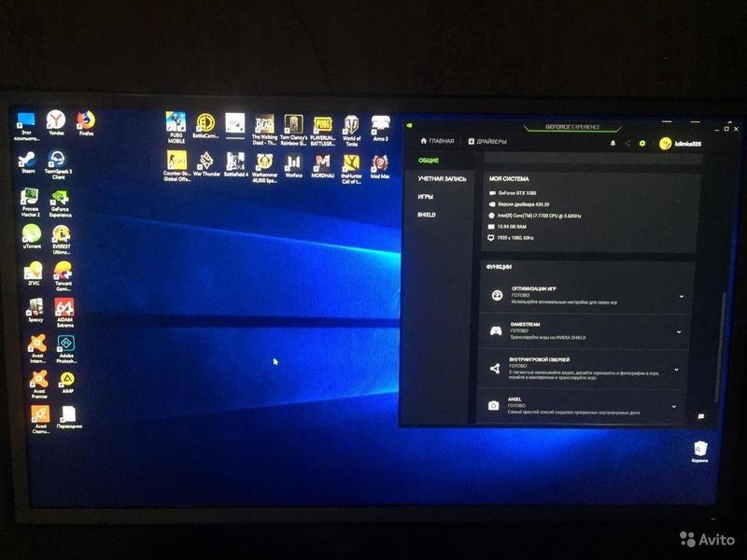Image resolution: width=747 pixels, height=560 pixels.
Task: Select the Process Hacker 2 shortcut
Action: (30, 203)
